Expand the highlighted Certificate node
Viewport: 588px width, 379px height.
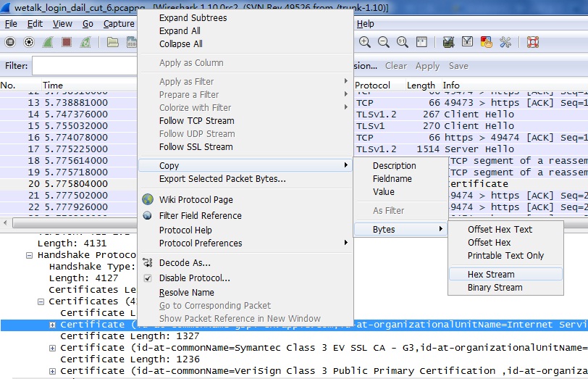click(x=52, y=325)
